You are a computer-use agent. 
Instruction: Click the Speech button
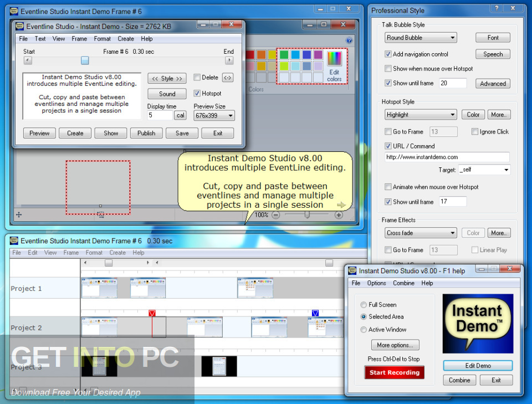coord(493,54)
